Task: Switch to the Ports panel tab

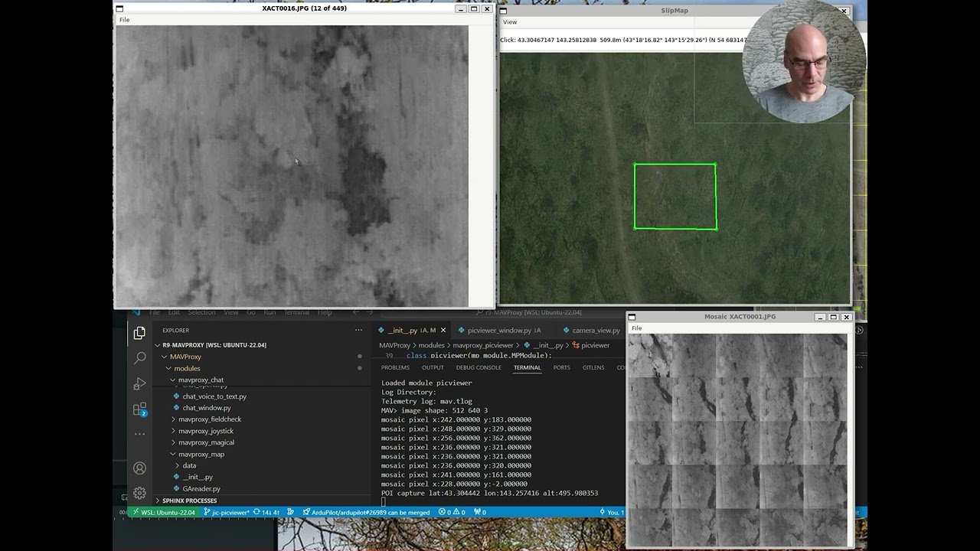Action: 562,367
